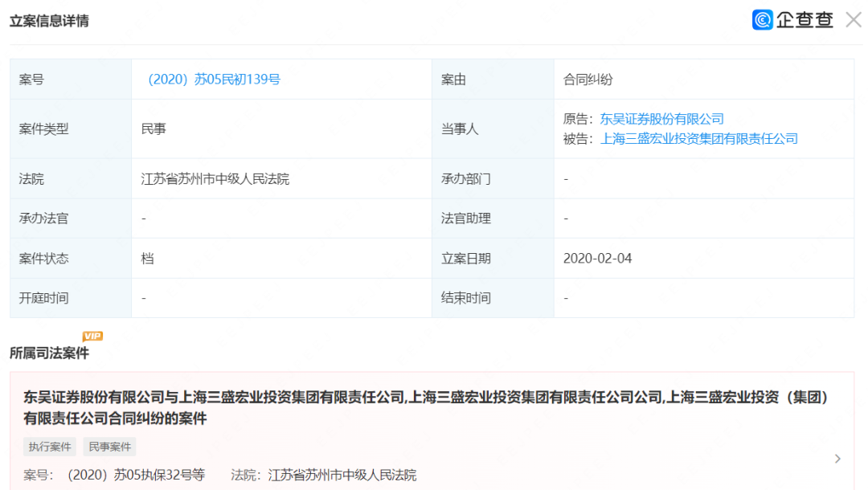
Task: Select the case status value 档
Action: coord(147,259)
